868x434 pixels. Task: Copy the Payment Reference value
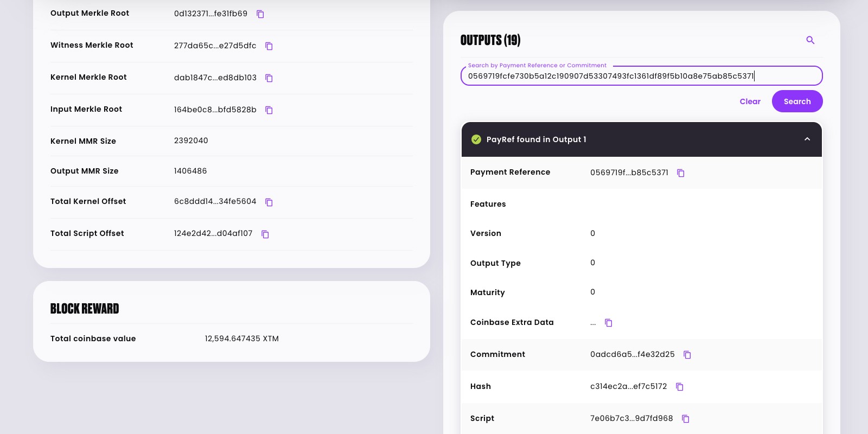coord(681,173)
